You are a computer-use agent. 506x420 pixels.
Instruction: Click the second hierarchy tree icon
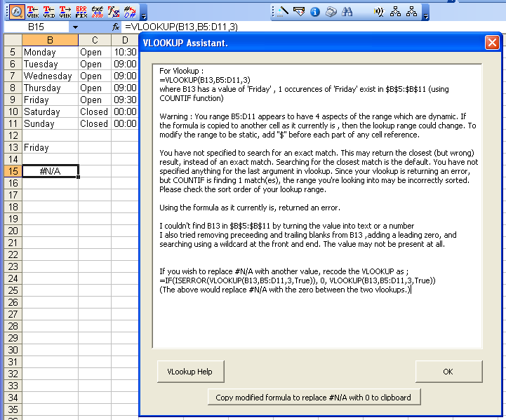pos(411,12)
